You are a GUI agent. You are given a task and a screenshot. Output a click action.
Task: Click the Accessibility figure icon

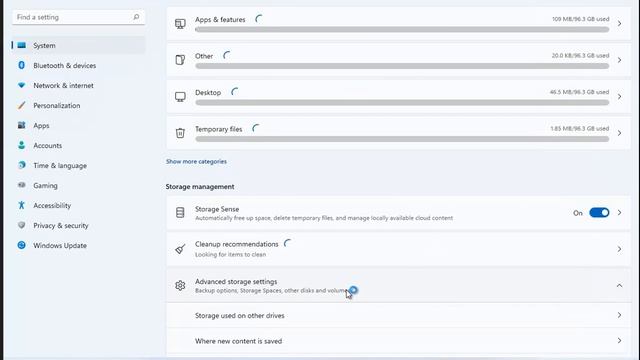pyautogui.click(x=22, y=205)
